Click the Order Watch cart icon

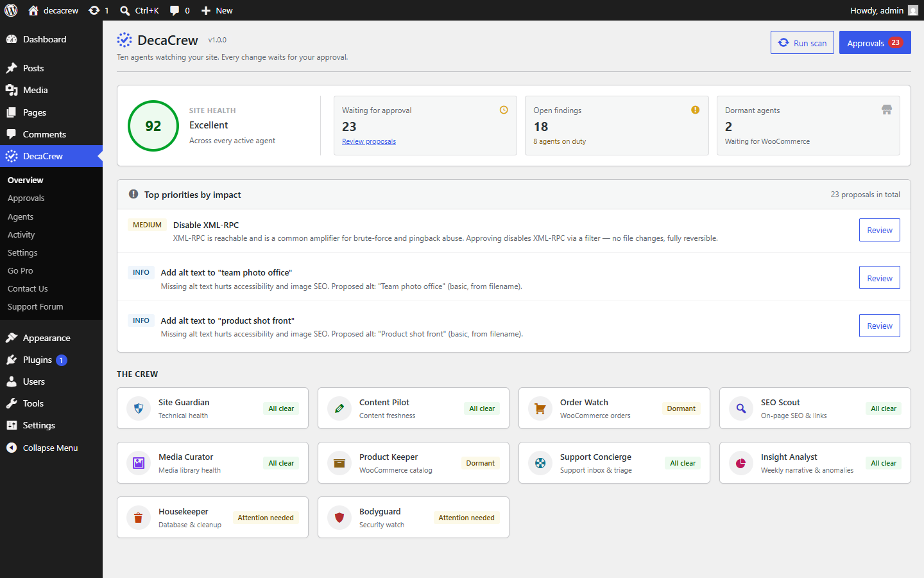pos(540,408)
